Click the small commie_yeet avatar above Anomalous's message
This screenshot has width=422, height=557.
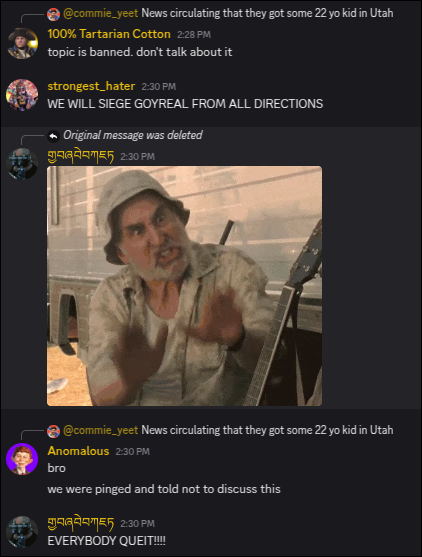[53, 431]
